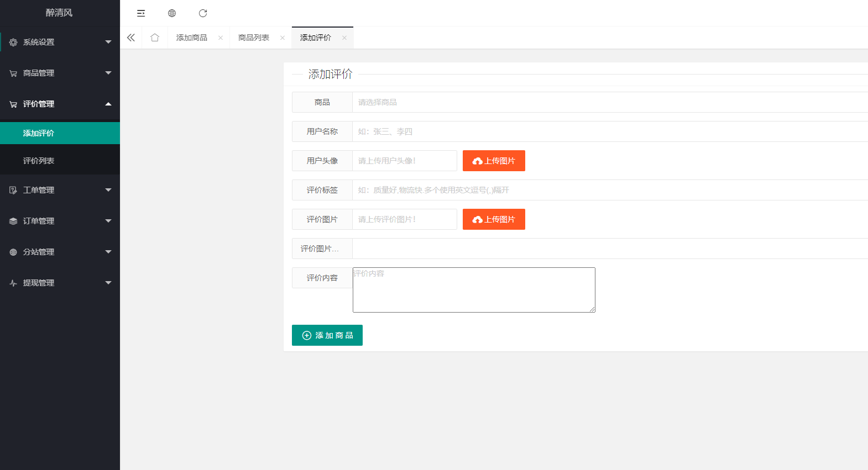This screenshot has width=868, height=470.
Task: Click the 分站管理 menu label
Action: tap(39, 252)
